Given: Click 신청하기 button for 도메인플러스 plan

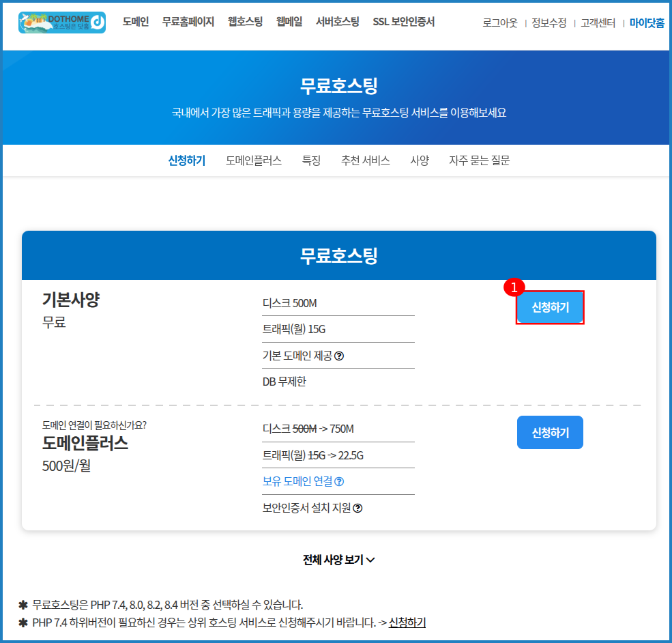Looking at the screenshot, I should coord(550,433).
